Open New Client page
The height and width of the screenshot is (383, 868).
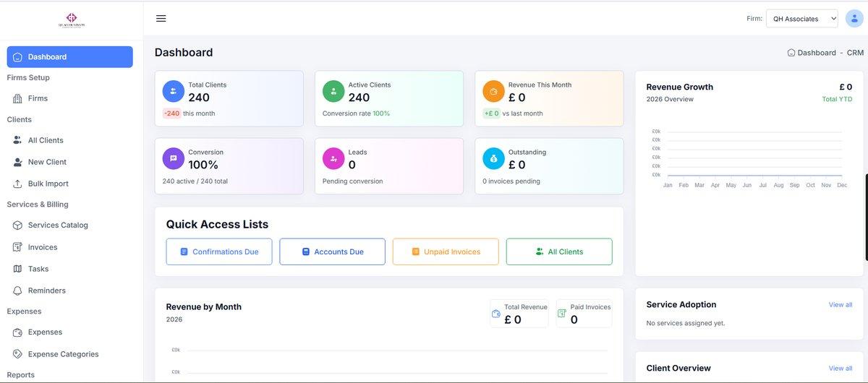[x=47, y=162]
